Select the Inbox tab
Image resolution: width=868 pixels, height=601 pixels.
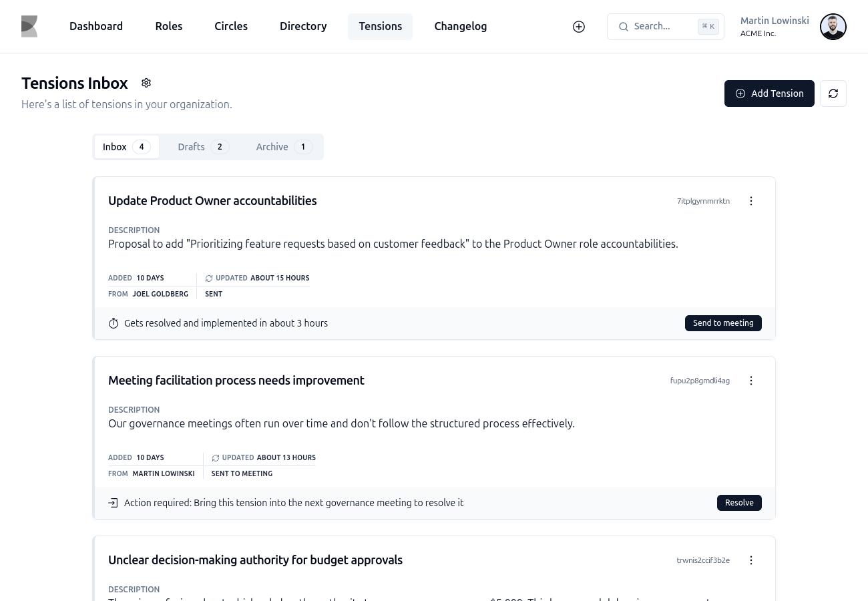coord(126,147)
